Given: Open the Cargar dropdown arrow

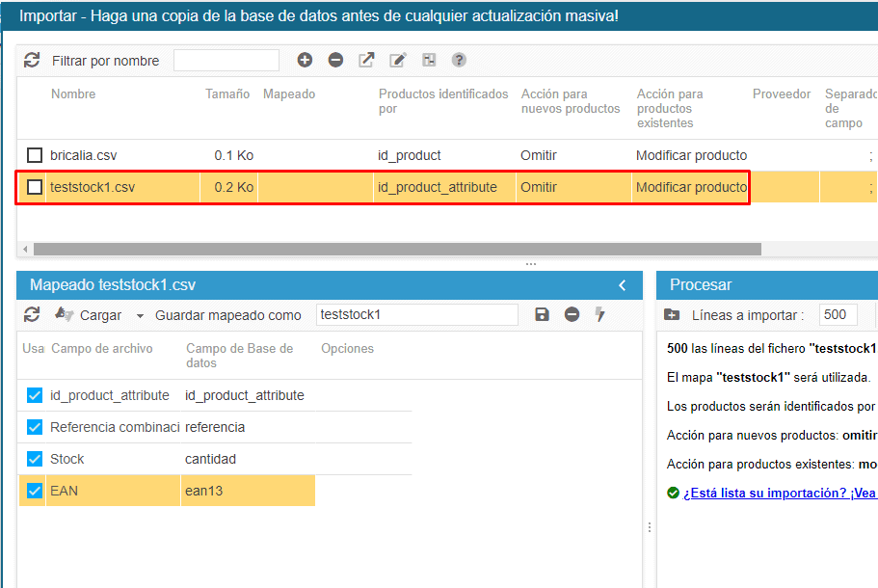Looking at the screenshot, I should 140,315.
